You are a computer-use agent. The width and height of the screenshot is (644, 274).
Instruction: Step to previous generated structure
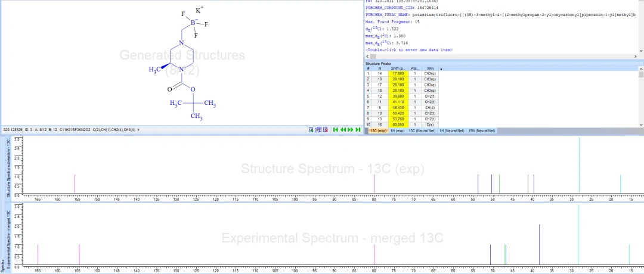click(343, 130)
